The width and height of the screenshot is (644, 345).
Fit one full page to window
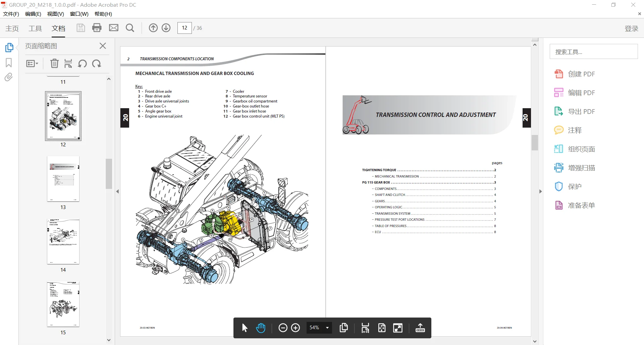pyautogui.click(x=382, y=328)
